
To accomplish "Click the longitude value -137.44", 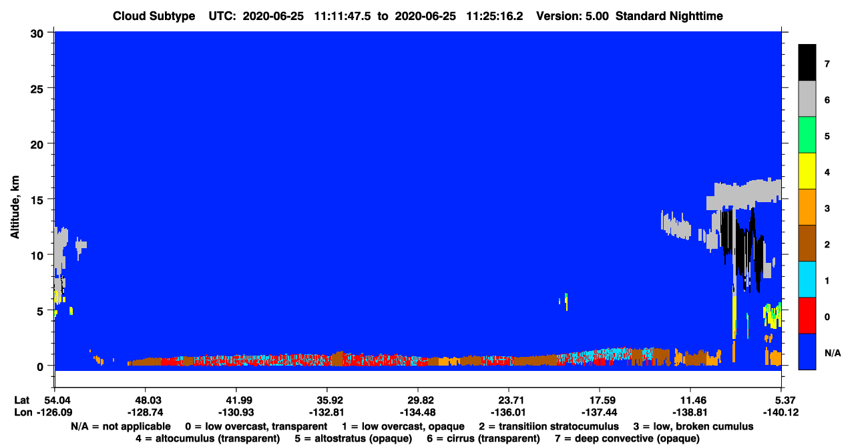I will click(x=600, y=413).
